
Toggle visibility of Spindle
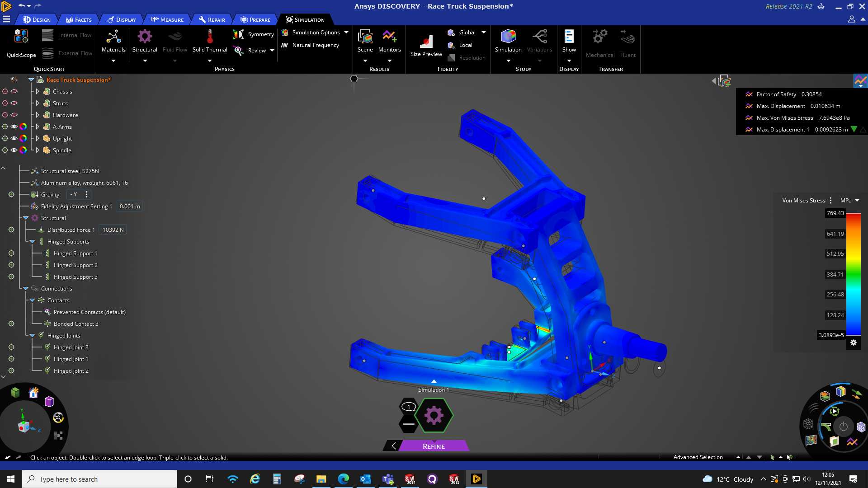pyautogui.click(x=14, y=150)
